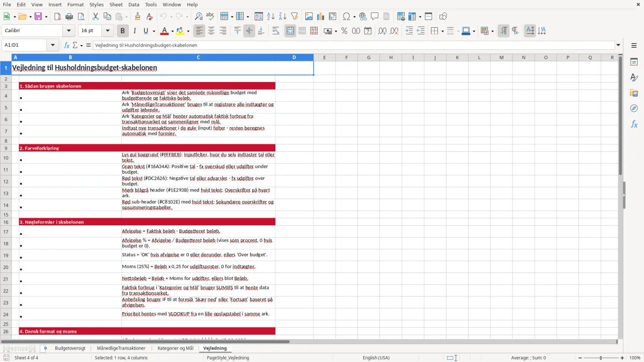The width and height of the screenshot is (644, 362).
Task: Expand the formula bar input line
Action: point(618,45)
